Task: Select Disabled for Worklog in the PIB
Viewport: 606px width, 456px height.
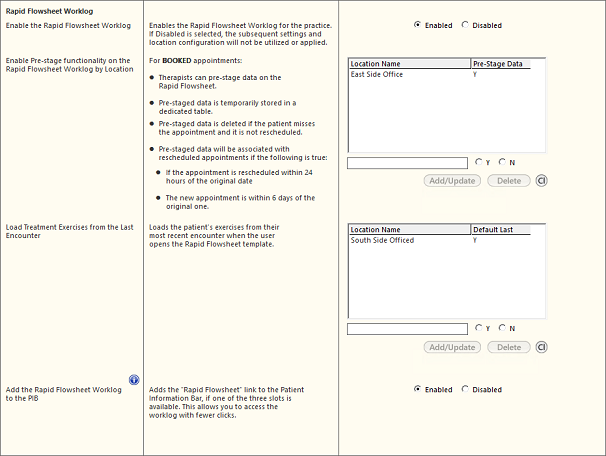Action: (x=465, y=389)
